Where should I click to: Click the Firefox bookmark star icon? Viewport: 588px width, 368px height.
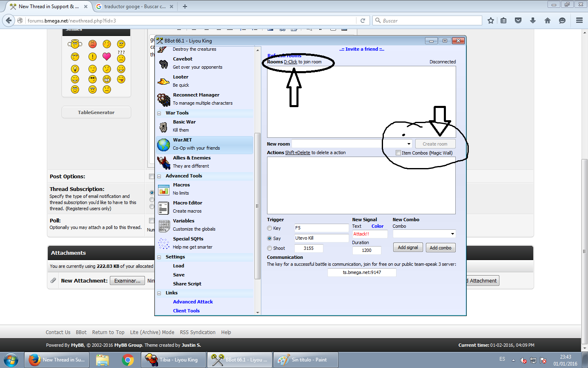490,20
